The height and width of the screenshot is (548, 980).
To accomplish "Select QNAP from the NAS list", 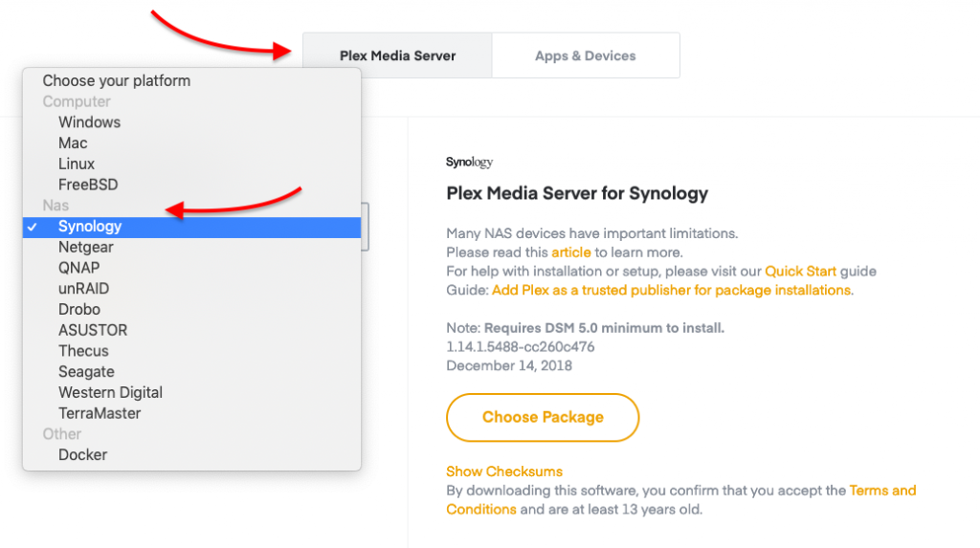I will (78, 268).
